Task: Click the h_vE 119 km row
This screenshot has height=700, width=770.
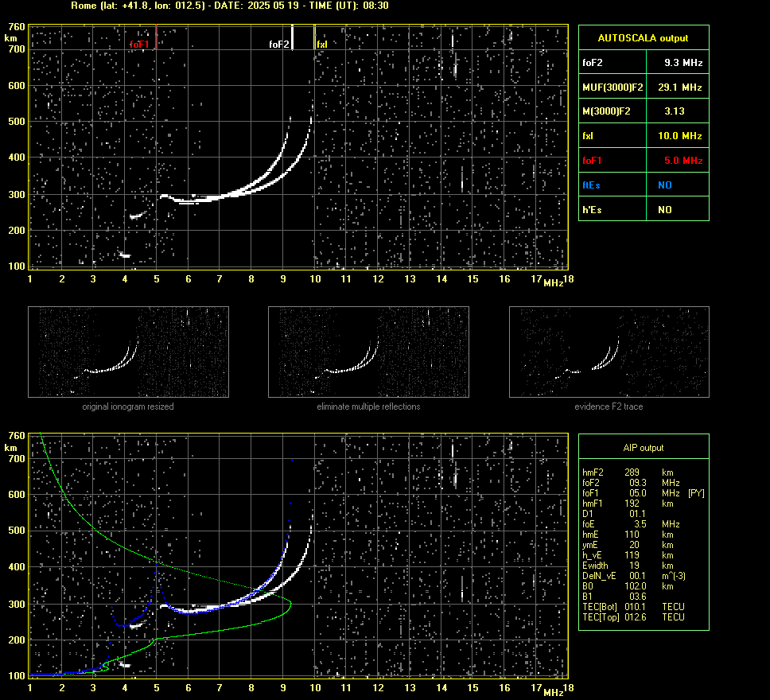Action: click(x=628, y=555)
